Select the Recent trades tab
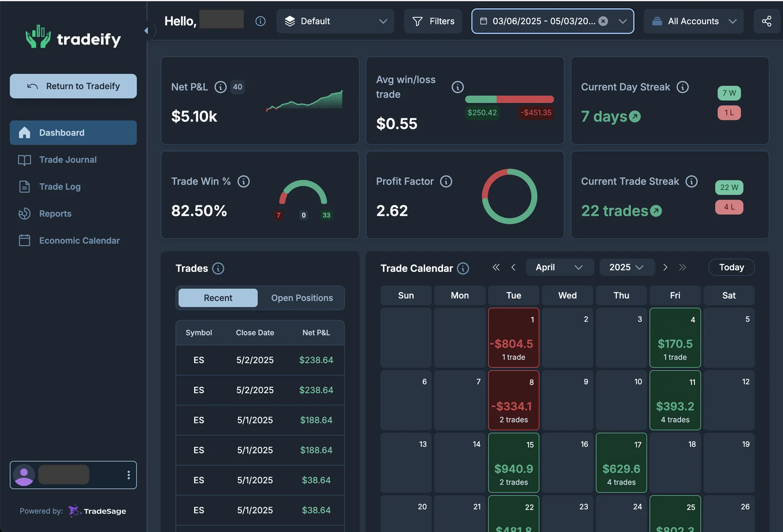Image resolution: width=783 pixels, height=532 pixels. pyautogui.click(x=218, y=298)
